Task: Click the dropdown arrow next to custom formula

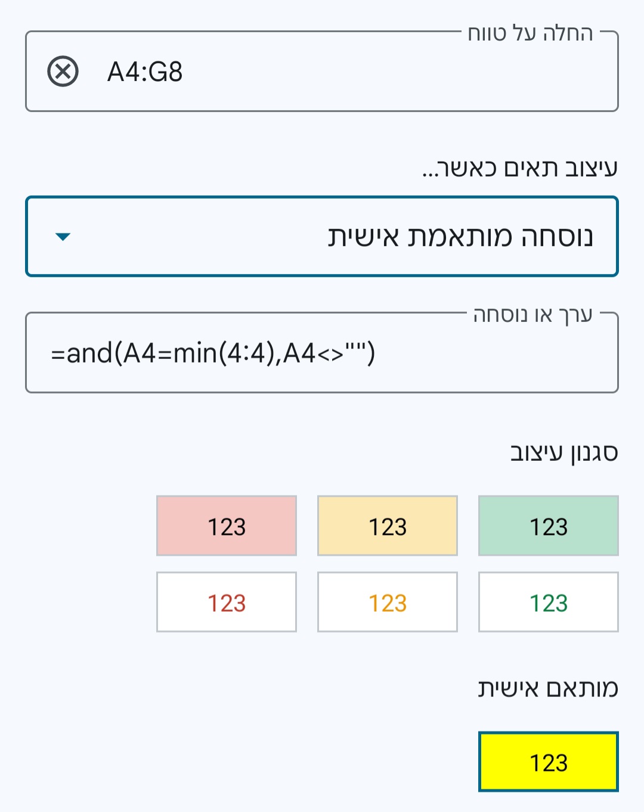Action: click(x=63, y=236)
